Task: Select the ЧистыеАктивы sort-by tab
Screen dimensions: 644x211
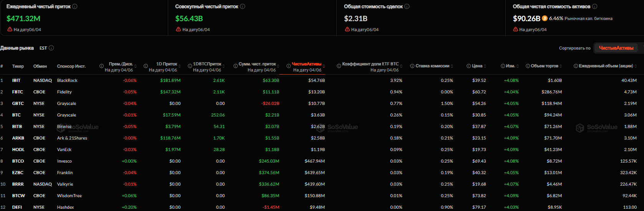Action: pos(616,48)
